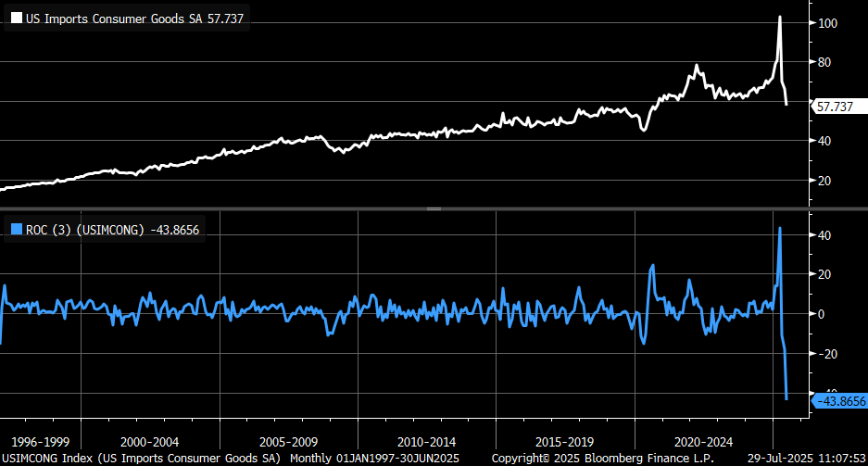The height and width of the screenshot is (466, 868).
Task: Click the 2000-2004 date range label
Action: pos(149,442)
